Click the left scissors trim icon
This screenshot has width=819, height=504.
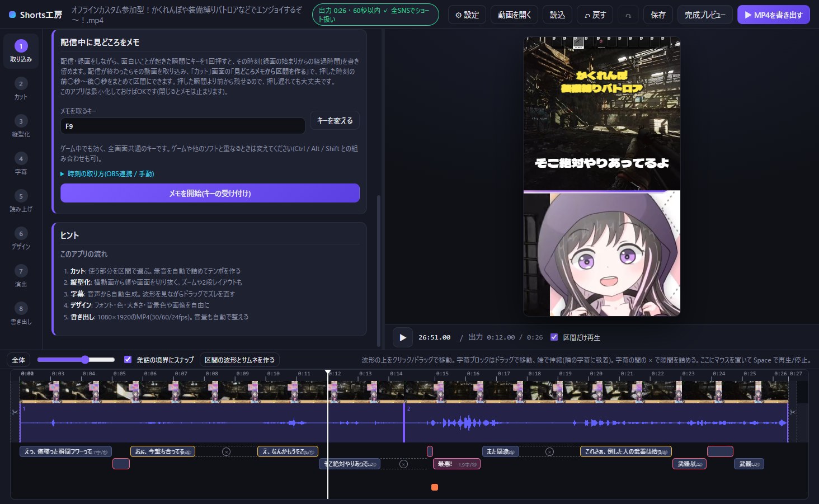[x=15, y=412]
